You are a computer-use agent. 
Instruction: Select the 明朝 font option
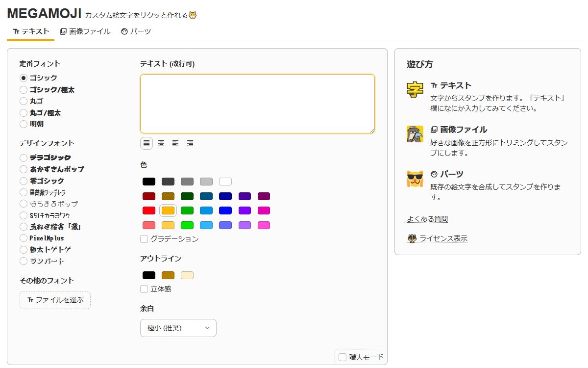(24, 124)
